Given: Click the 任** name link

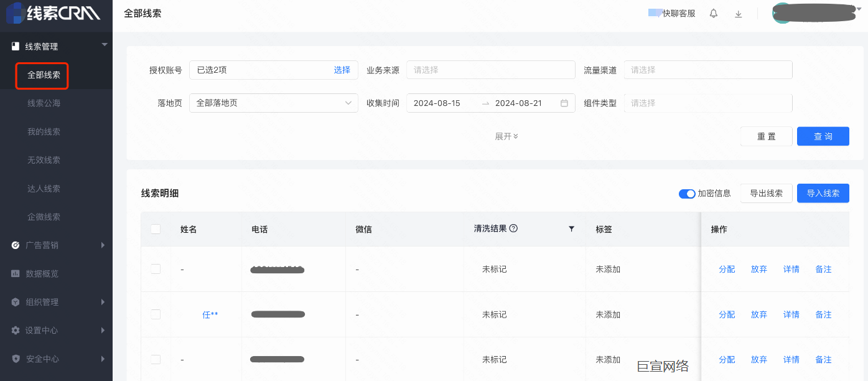Looking at the screenshot, I should (210, 314).
